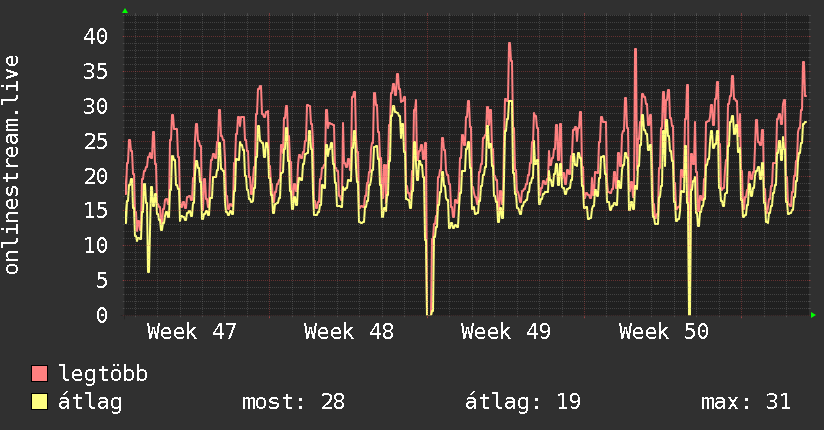Click the 'most: 28' value

click(x=293, y=402)
